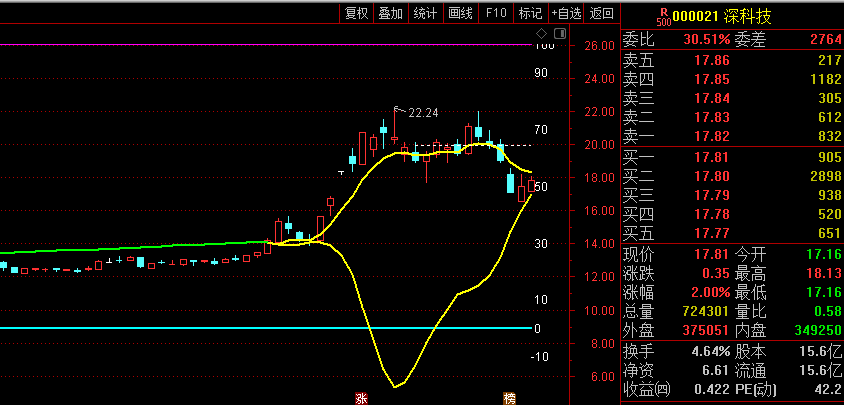Click the 内盘 value 349250
Viewport: 844px width, 405px height.
819,331
